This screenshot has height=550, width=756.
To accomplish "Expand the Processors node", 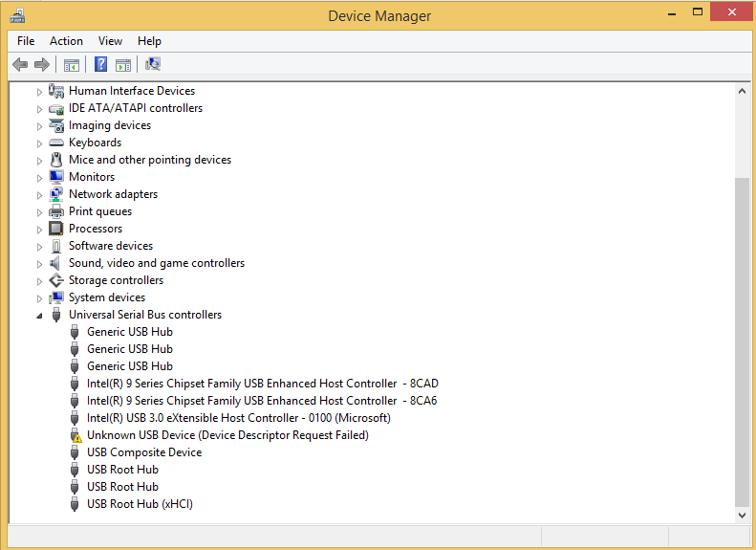I will [x=39, y=230].
